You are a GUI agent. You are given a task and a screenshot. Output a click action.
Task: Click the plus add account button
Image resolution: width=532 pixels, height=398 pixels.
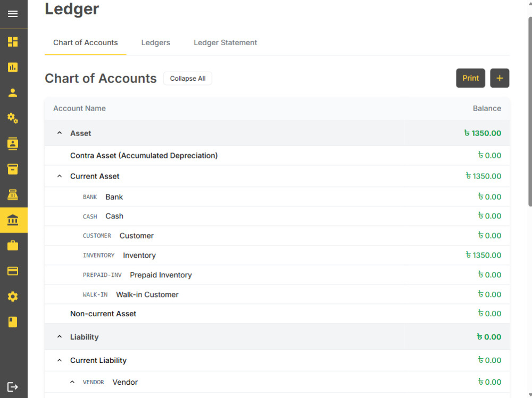tap(500, 78)
